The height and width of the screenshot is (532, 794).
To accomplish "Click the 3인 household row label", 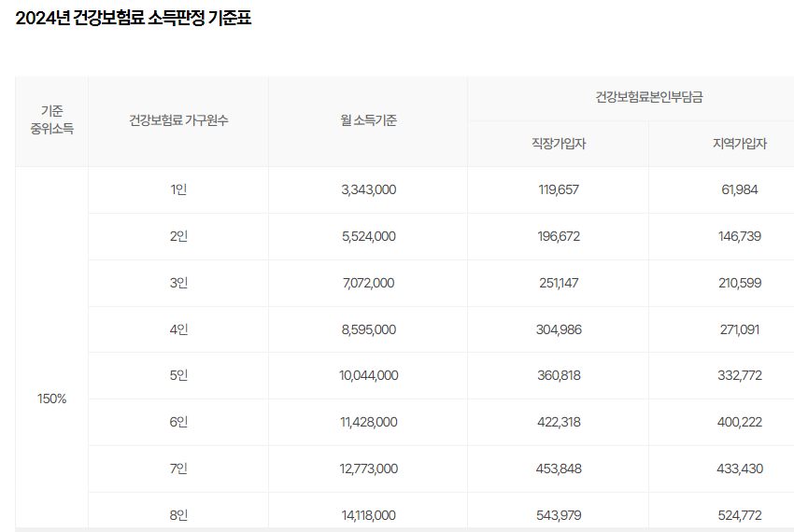I will coord(178,283).
